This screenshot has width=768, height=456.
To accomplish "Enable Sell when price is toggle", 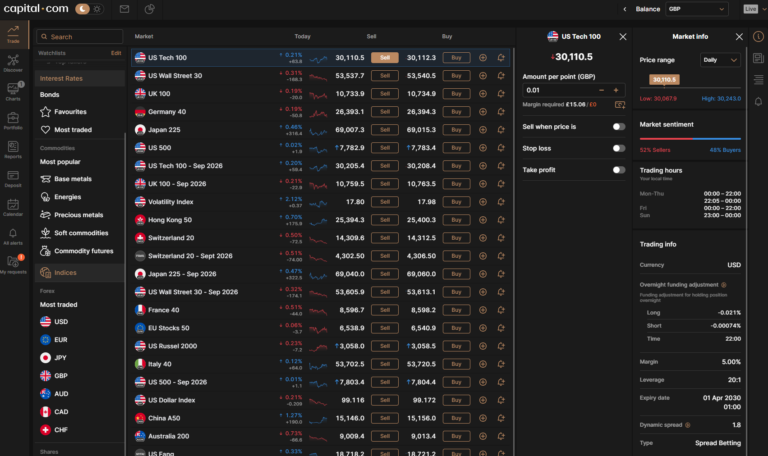I will [x=619, y=127].
